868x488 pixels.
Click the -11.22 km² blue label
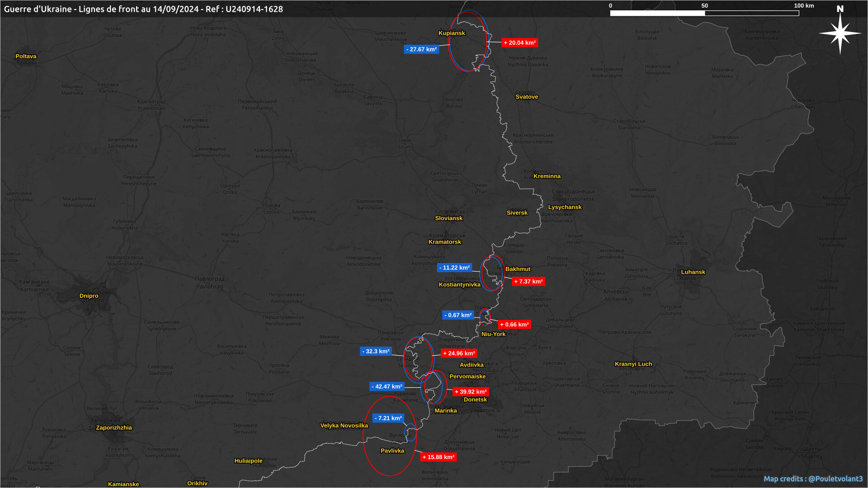pos(454,268)
